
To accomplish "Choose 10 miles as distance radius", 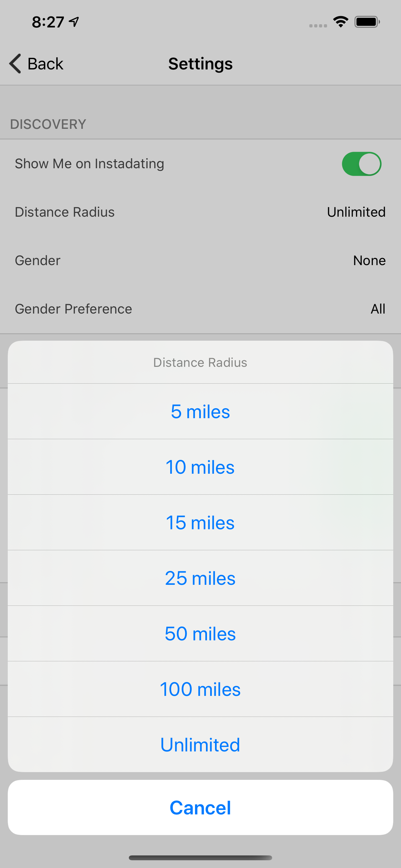I will 200,467.
